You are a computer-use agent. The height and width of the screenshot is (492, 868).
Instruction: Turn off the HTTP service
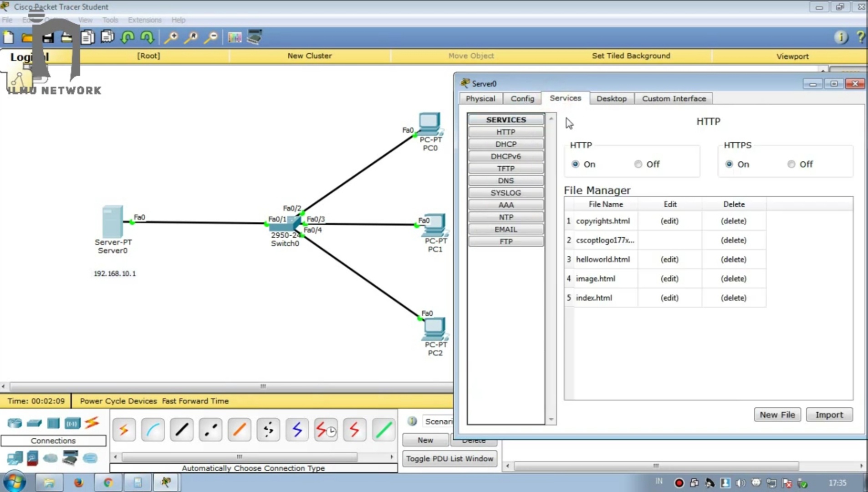(x=638, y=164)
